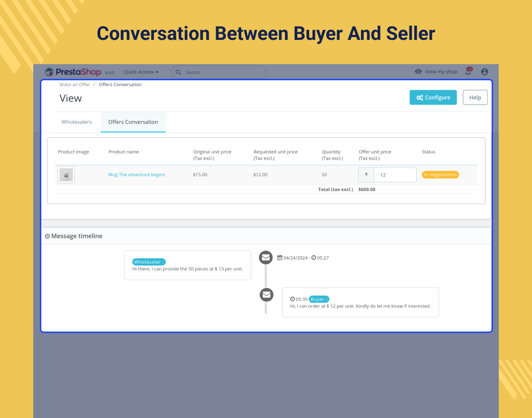Click the Product name column header
Viewport: 532px width, 418px height.
123,152
